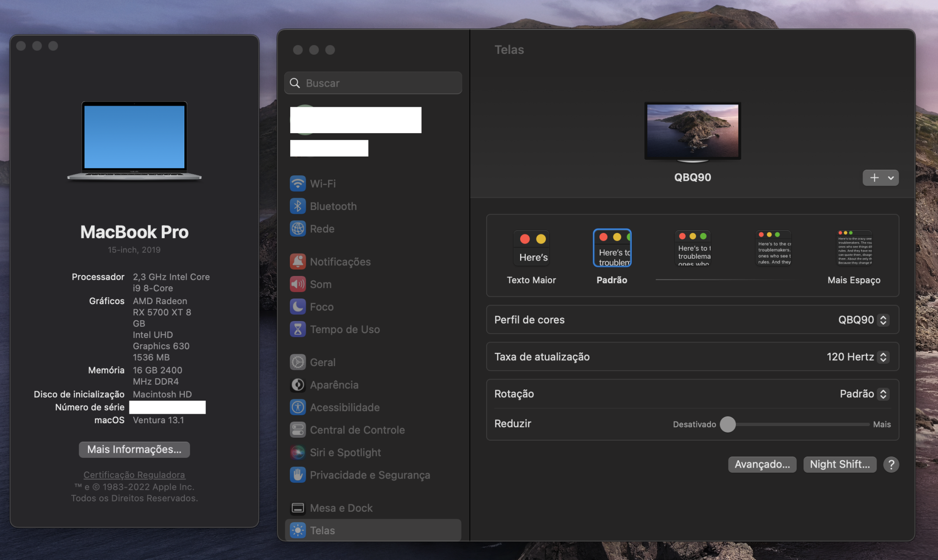Open the Bluetooth settings icon
This screenshot has height=560, width=938.
tap(297, 206)
